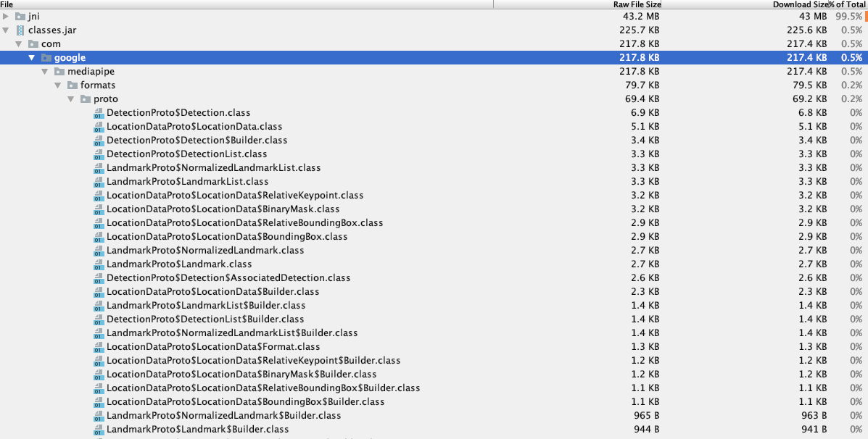Select LandmarkProto$NormalizedLandmark.class in the tree

[x=203, y=250]
